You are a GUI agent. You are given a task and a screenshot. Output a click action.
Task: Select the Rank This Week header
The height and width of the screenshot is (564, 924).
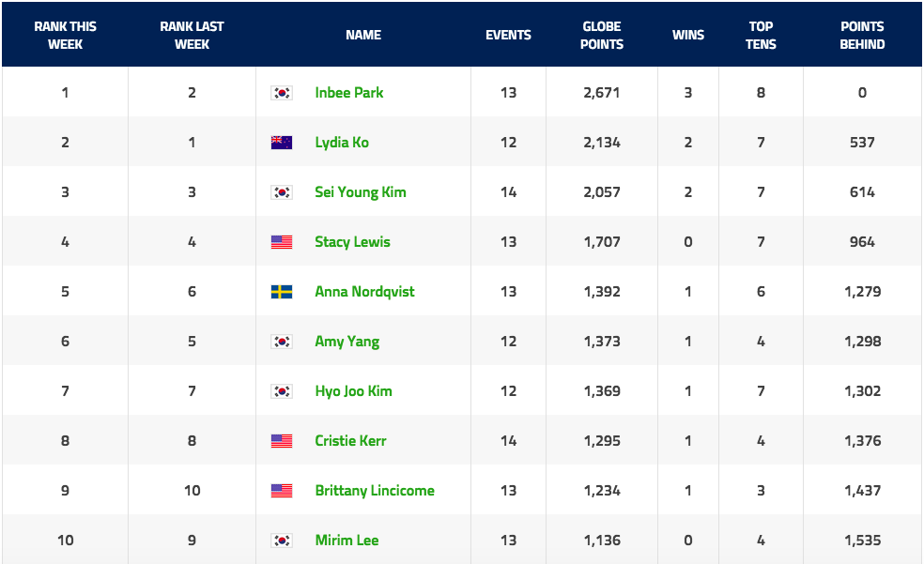point(65,36)
